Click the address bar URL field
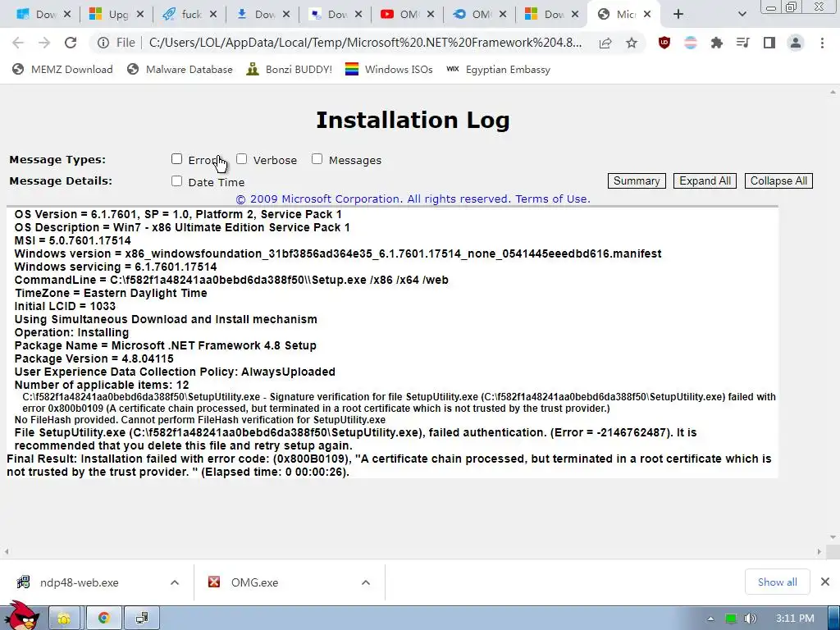 point(365,43)
